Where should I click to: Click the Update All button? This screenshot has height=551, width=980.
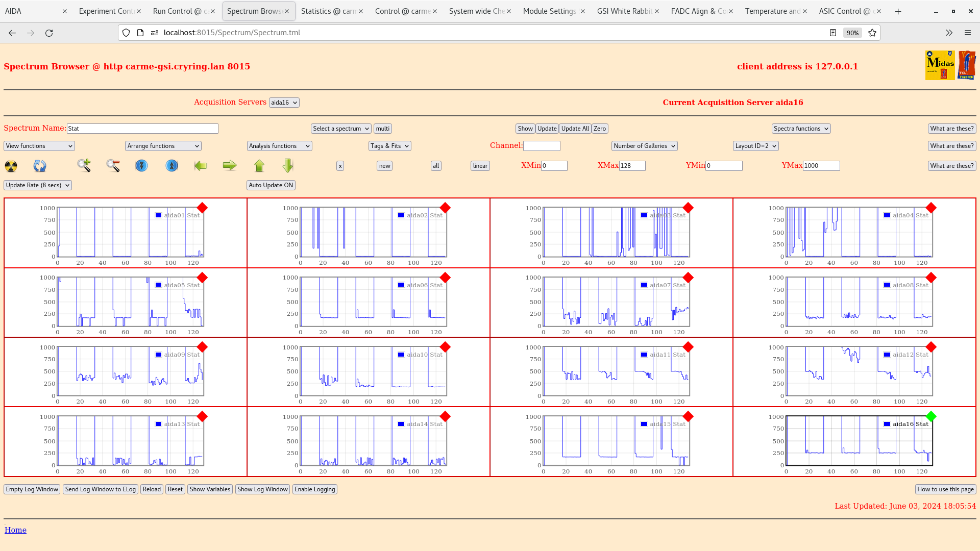[575, 129]
